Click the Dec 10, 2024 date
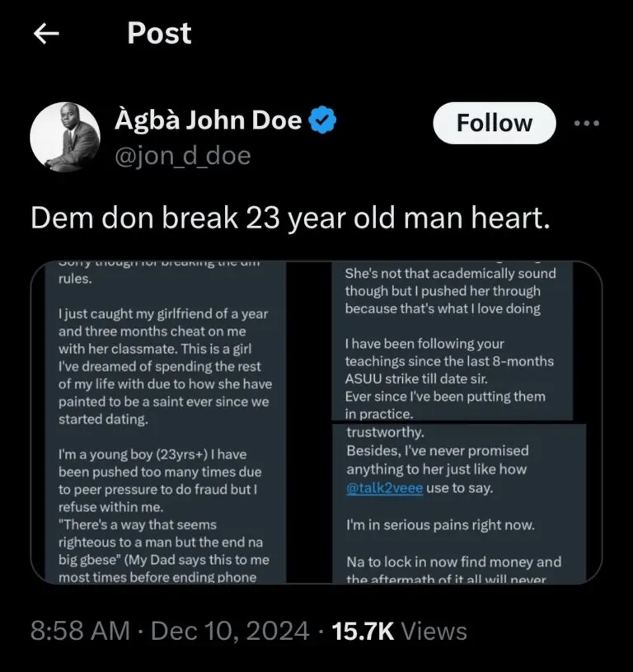The width and height of the screenshot is (633, 672). click(x=231, y=632)
